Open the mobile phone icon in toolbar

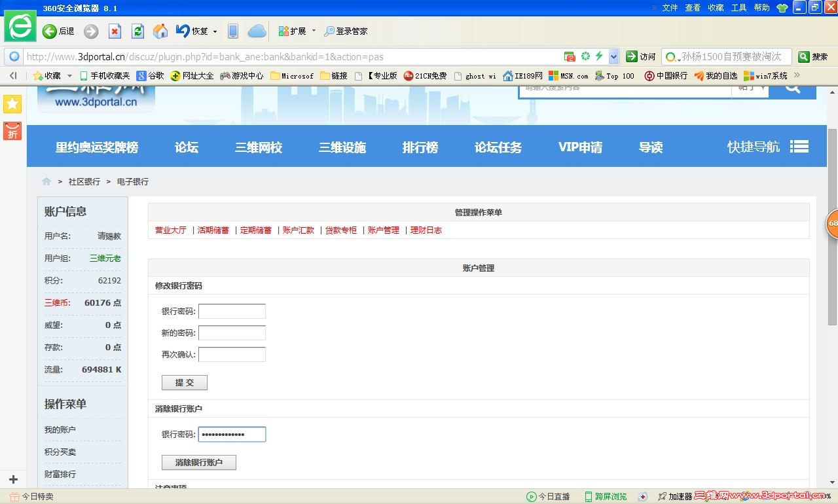[232, 31]
